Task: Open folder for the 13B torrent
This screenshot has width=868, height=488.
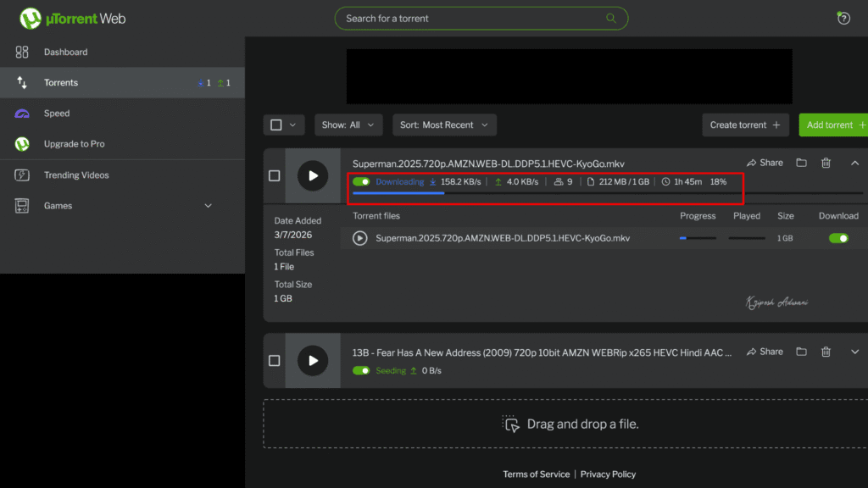Action: 801,352
